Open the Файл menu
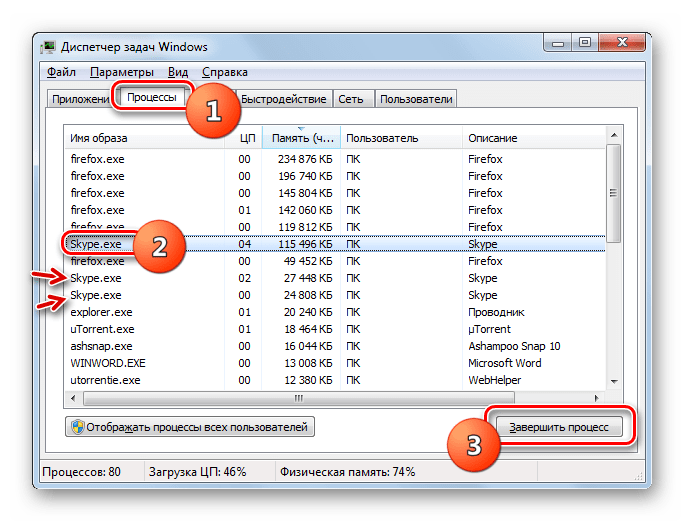 pyautogui.click(x=61, y=72)
